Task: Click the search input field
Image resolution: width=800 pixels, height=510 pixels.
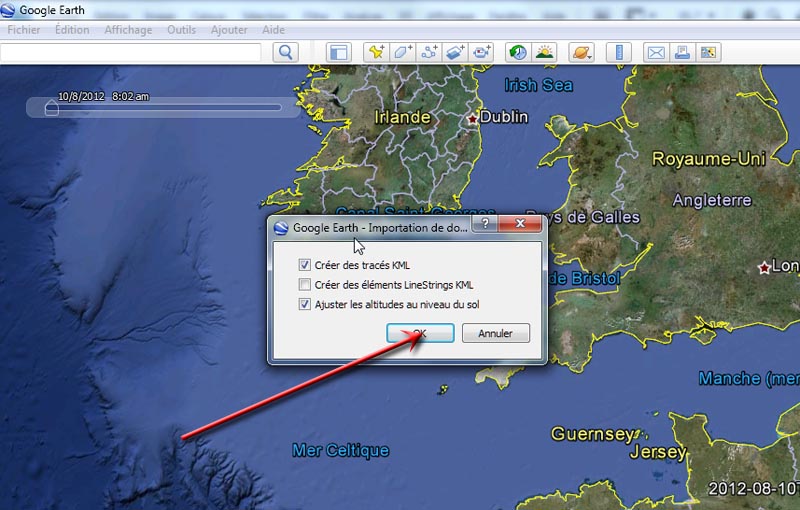Action: tap(131, 53)
